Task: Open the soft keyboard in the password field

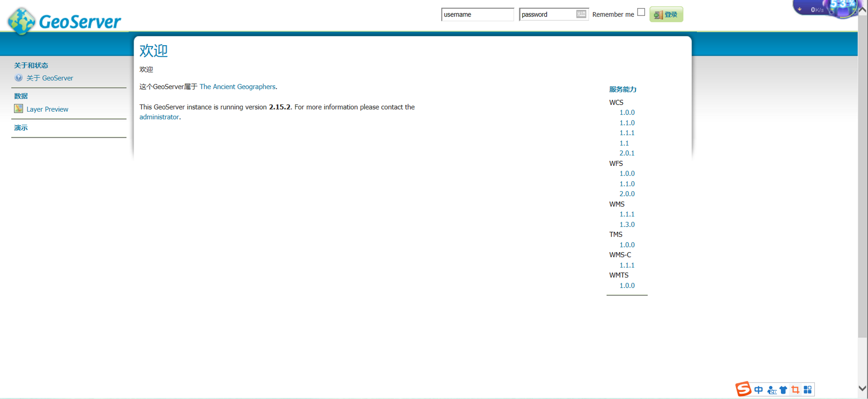Action: [x=581, y=14]
